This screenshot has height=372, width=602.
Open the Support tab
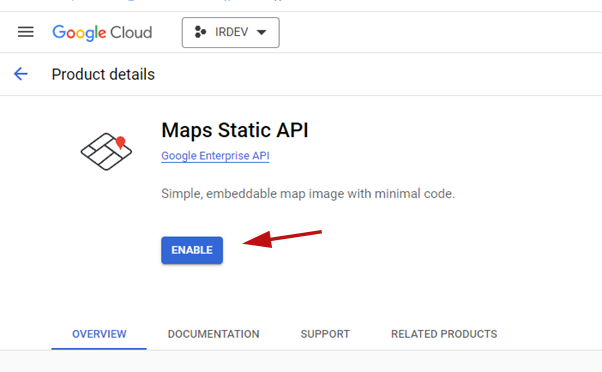325,334
